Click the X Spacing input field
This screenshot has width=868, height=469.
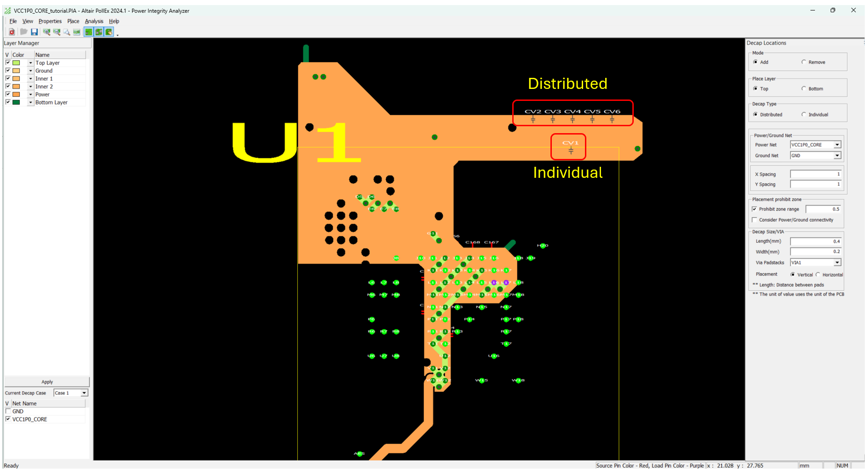[x=816, y=174]
